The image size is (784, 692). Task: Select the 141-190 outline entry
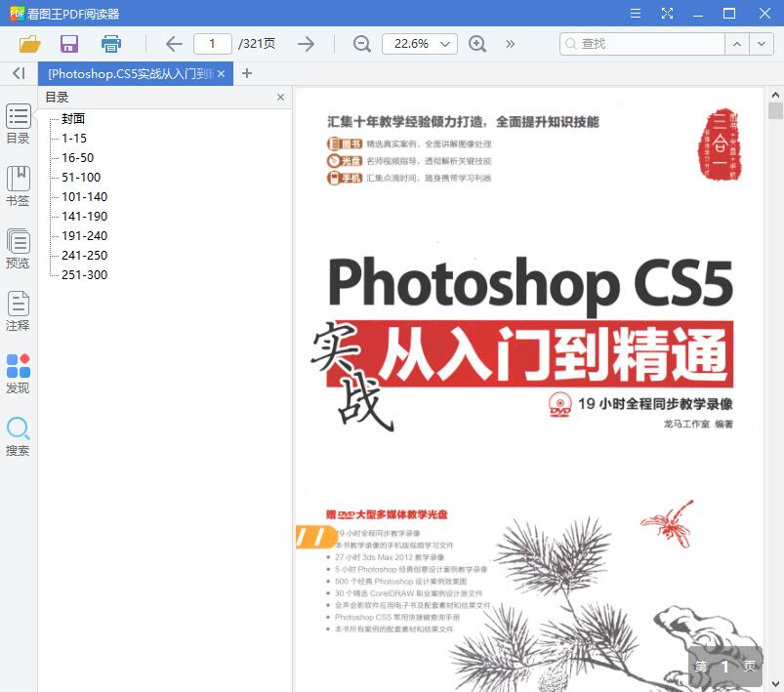click(x=85, y=217)
